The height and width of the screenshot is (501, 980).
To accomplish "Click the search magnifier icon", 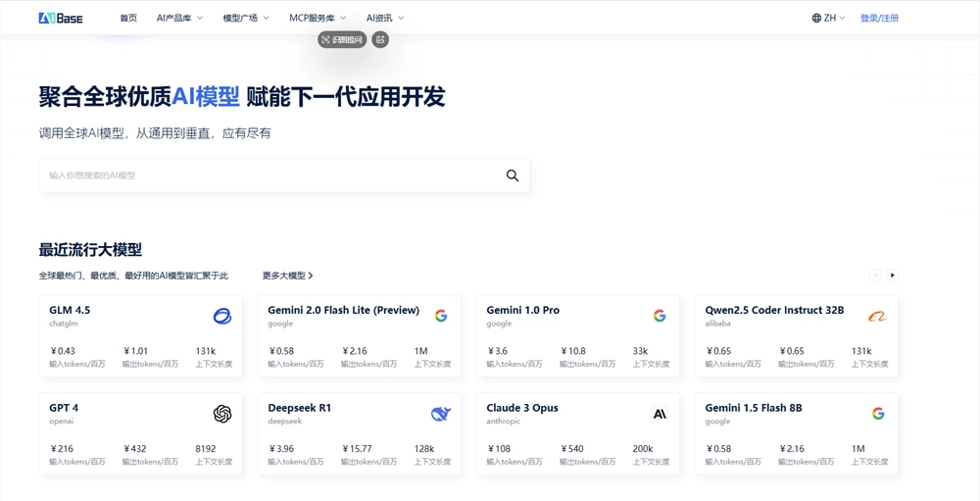I will pyautogui.click(x=513, y=175).
